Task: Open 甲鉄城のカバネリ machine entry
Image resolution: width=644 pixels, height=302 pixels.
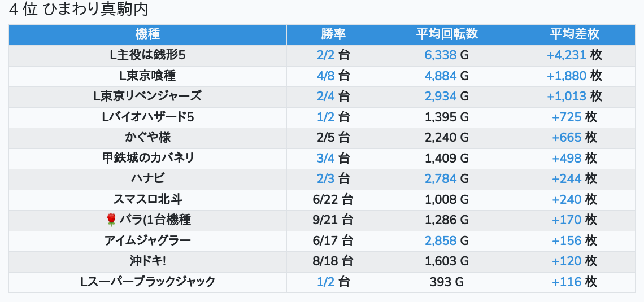Action: pos(147,158)
